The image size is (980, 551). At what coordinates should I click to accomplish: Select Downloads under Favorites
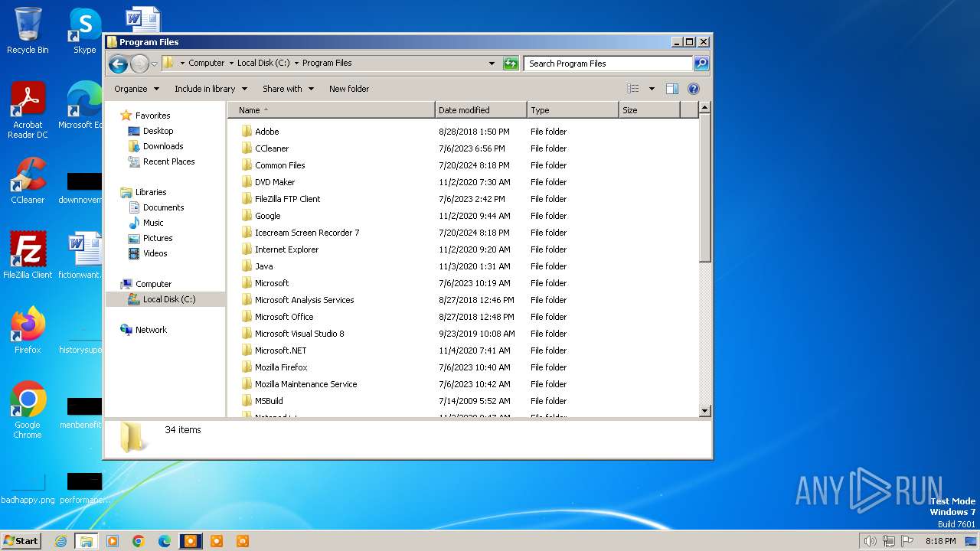163,146
